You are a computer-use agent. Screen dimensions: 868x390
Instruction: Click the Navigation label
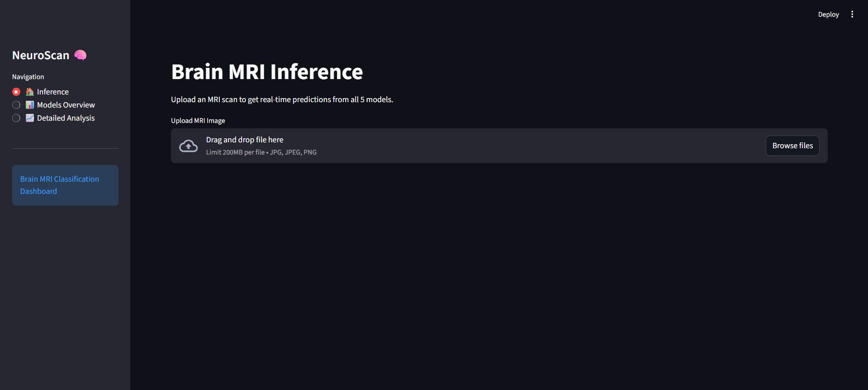tap(28, 77)
